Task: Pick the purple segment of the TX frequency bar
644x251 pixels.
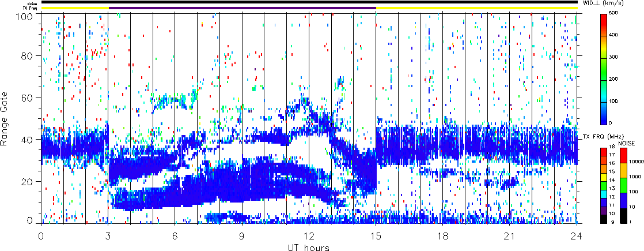Action: pyautogui.click(x=242, y=8)
